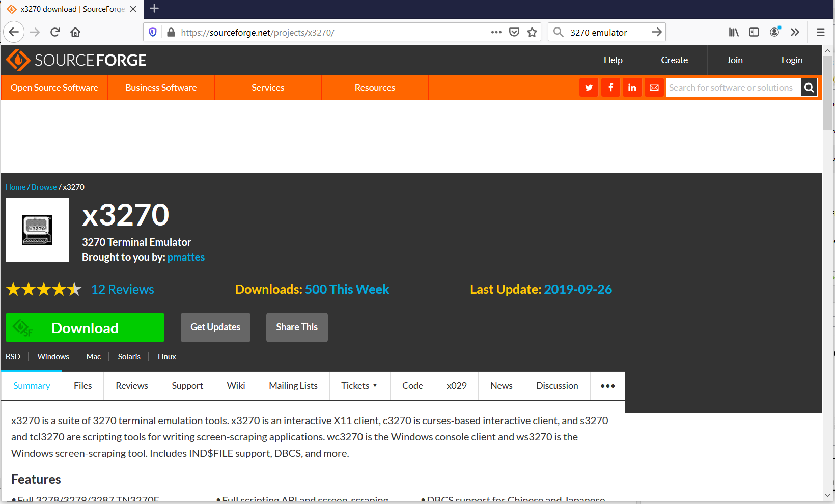This screenshot has width=835, height=504.
Task: View site security padlock details
Action: [171, 32]
